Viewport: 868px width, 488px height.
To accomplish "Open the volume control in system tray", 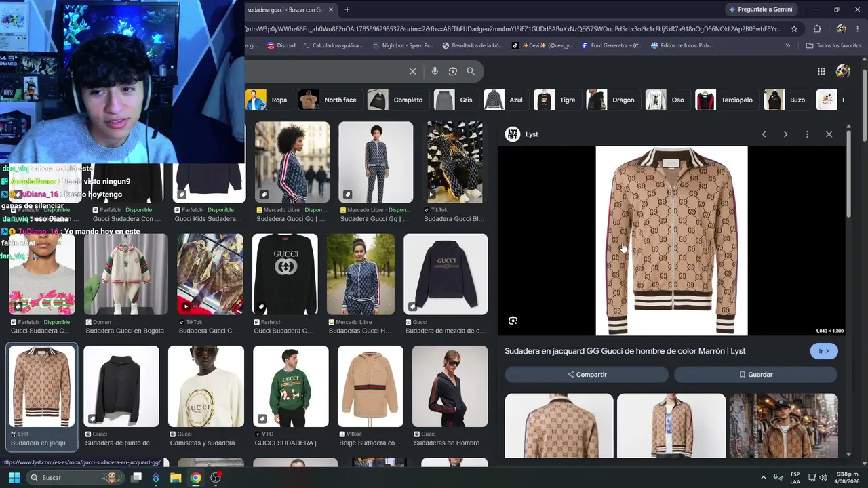I will (x=823, y=478).
